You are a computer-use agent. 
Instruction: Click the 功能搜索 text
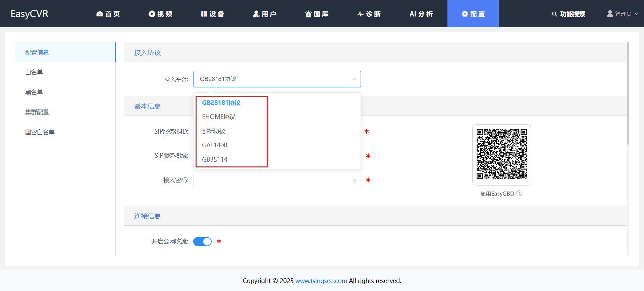573,14
